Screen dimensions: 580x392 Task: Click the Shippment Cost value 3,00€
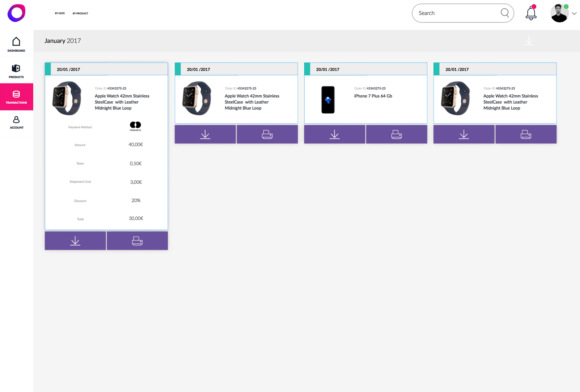point(136,182)
